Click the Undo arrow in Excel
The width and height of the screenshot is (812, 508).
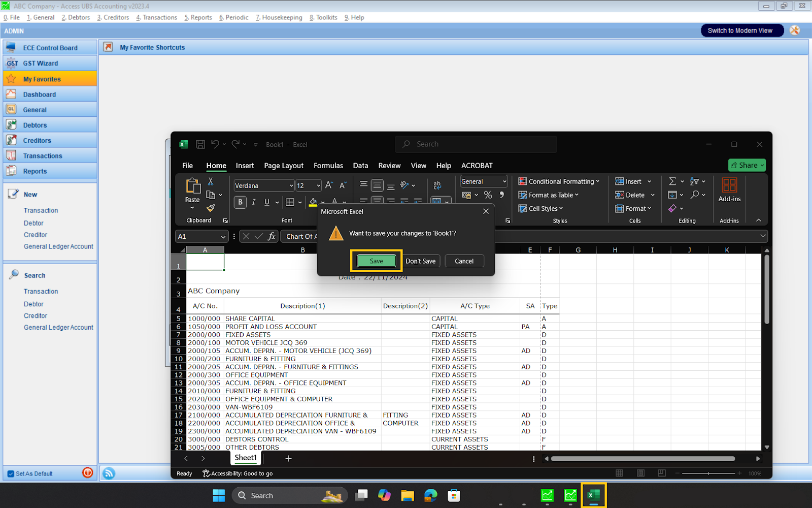coord(215,144)
